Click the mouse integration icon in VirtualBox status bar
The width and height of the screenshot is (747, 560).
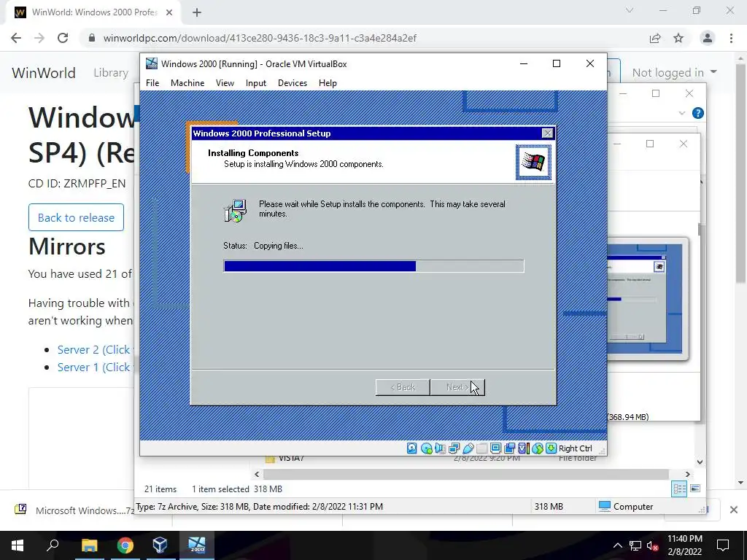pyautogui.click(x=538, y=448)
